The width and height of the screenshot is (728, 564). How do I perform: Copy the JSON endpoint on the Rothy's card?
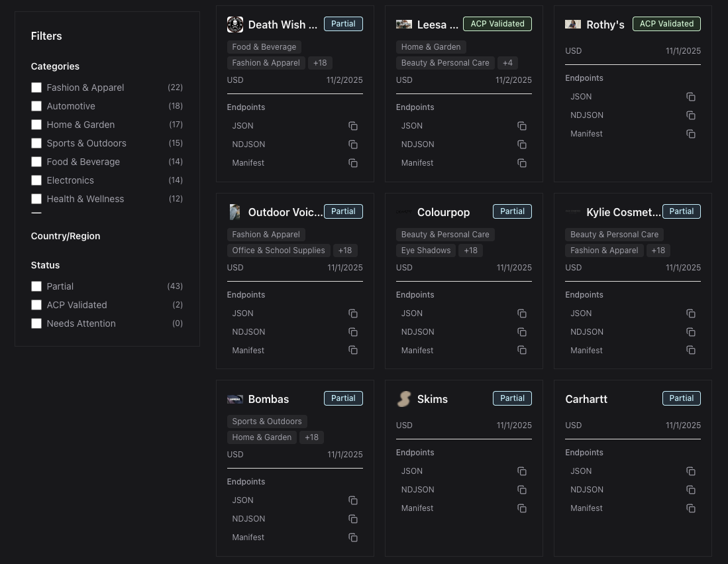691,97
